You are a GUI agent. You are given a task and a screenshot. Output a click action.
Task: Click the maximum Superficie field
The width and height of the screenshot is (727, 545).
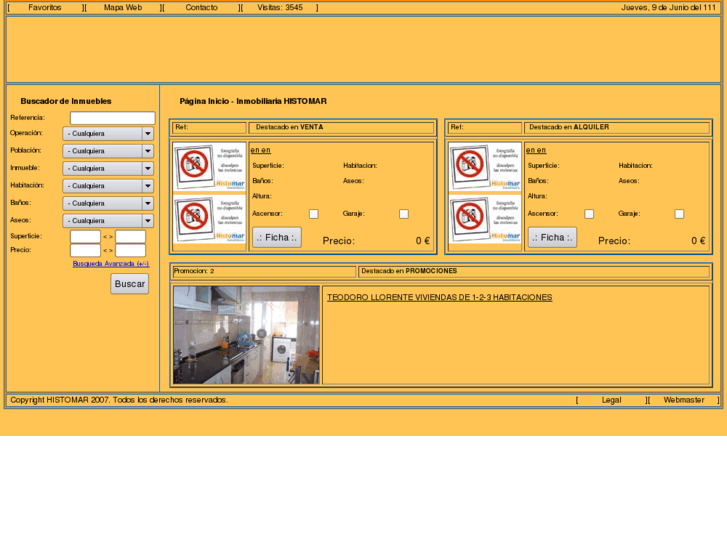click(x=130, y=237)
